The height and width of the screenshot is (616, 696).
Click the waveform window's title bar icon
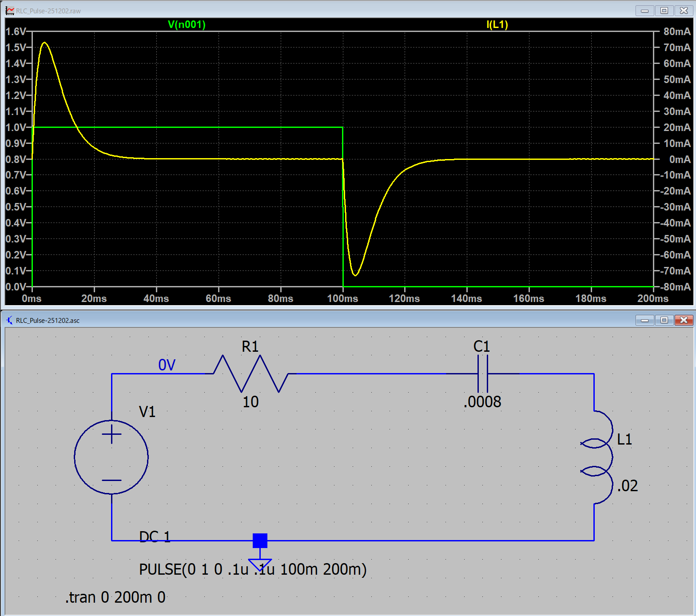point(10,11)
